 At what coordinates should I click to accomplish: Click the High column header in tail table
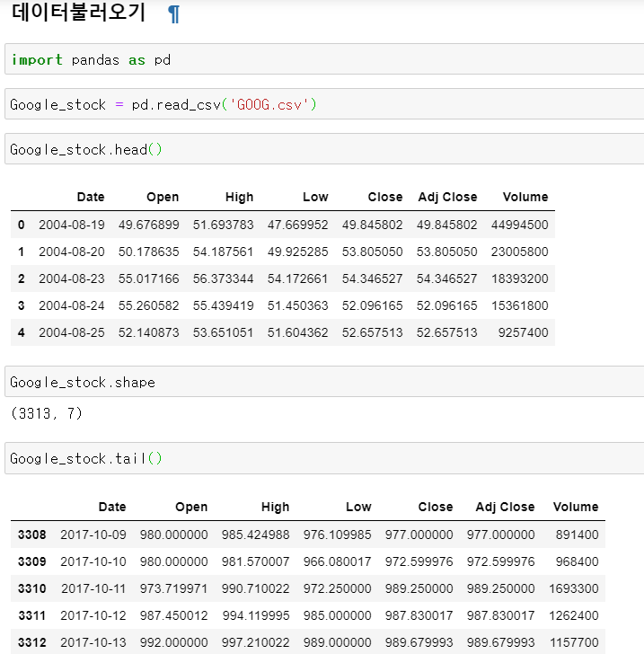pyautogui.click(x=275, y=507)
